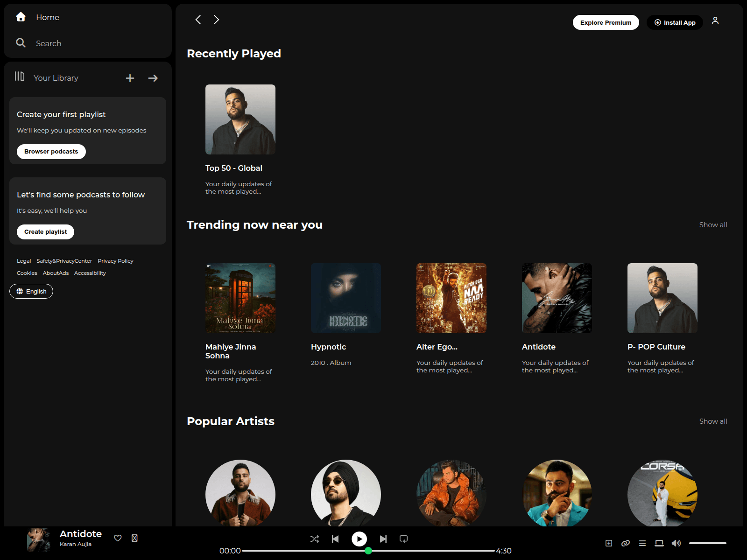Adjust the volume slider
747x560 pixels.
(x=708, y=543)
